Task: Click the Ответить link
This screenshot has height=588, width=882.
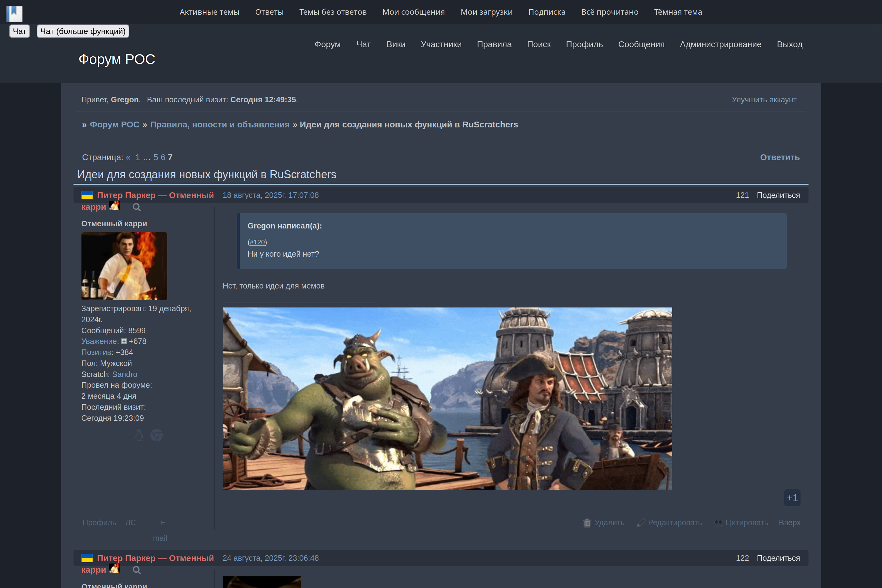Action: tap(779, 157)
